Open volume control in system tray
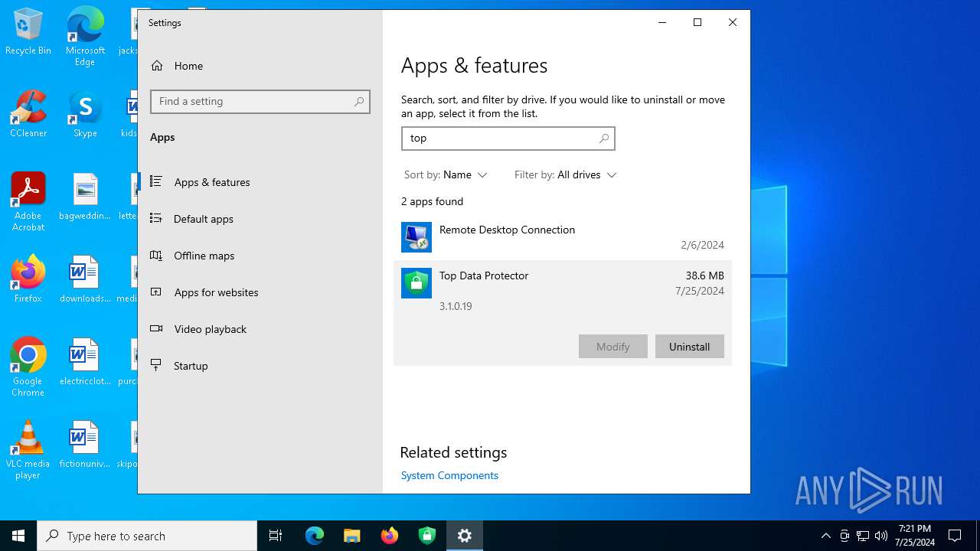The width and height of the screenshot is (980, 551). (x=881, y=536)
